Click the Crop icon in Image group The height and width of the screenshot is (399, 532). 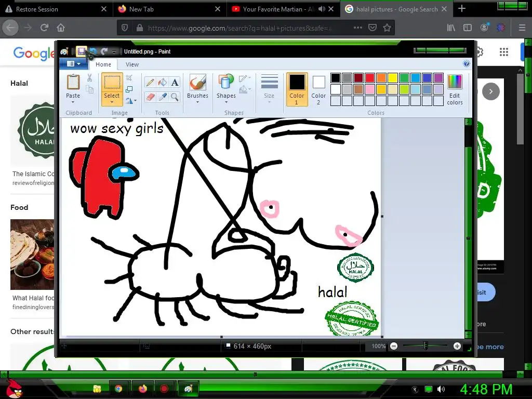coord(129,78)
